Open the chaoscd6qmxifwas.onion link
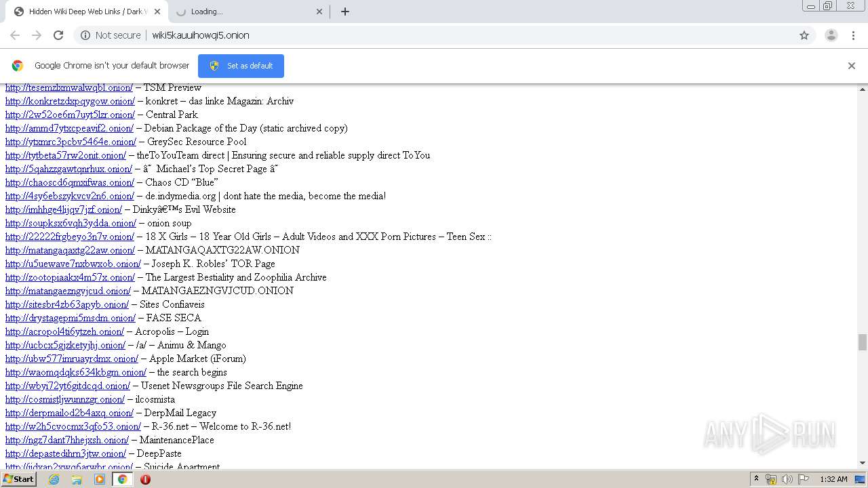The width and height of the screenshot is (868, 488). point(70,182)
